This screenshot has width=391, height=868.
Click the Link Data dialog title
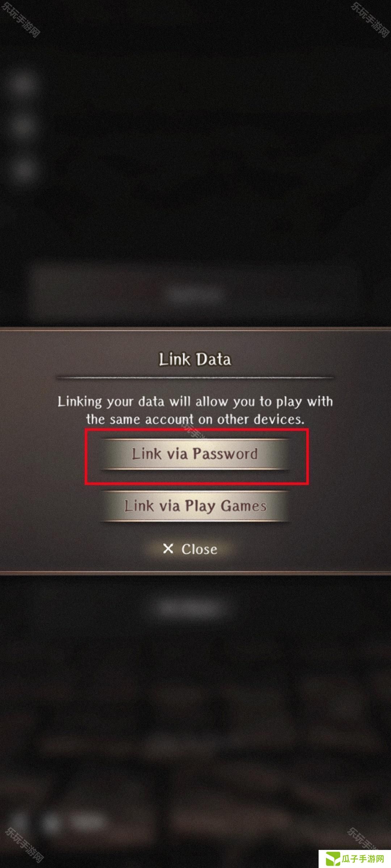click(x=195, y=359)
